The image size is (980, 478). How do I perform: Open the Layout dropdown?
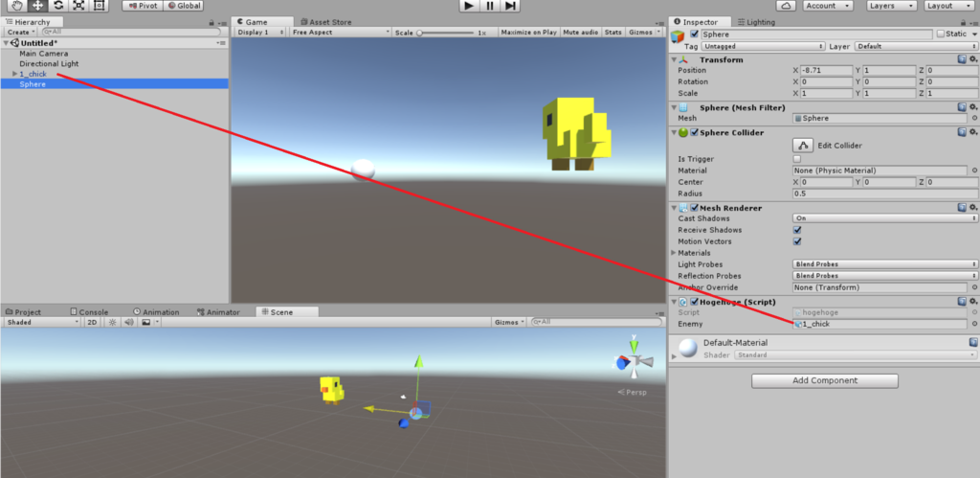(948, 6)
